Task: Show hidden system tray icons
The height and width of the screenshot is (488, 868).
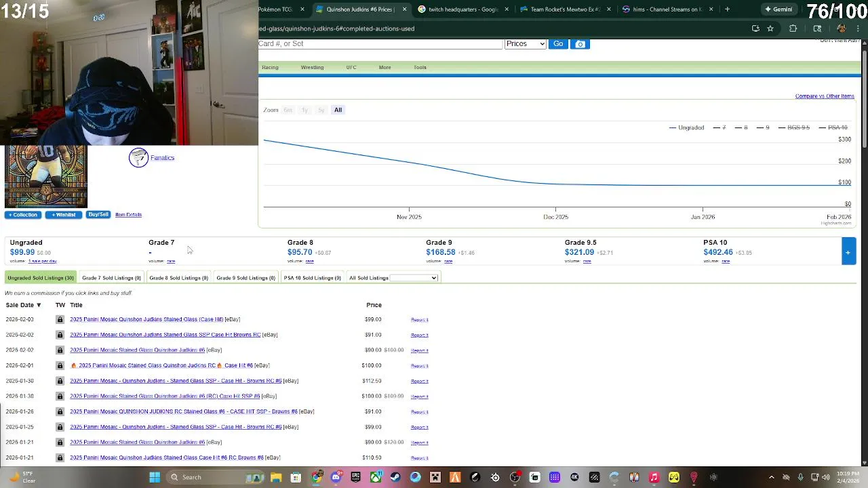Action: coord(772,477)
